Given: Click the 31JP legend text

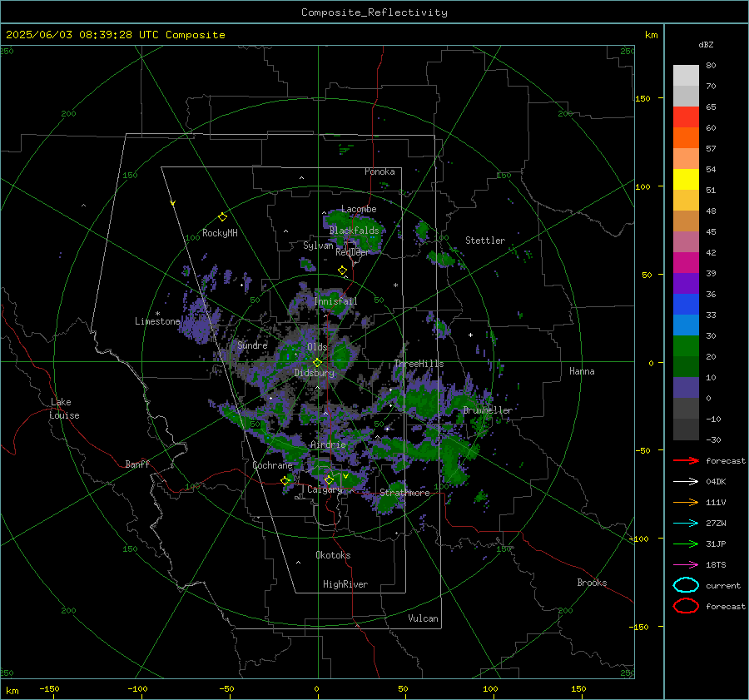Looking at the screenshot, I should click(x=716, y=544).
